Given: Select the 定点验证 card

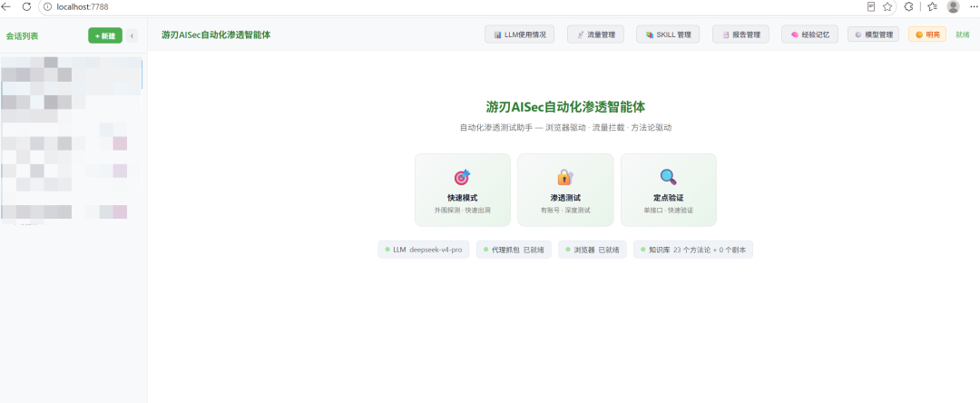Looking at the screenshot, I should pyautogui.click(x=668, y=190).
